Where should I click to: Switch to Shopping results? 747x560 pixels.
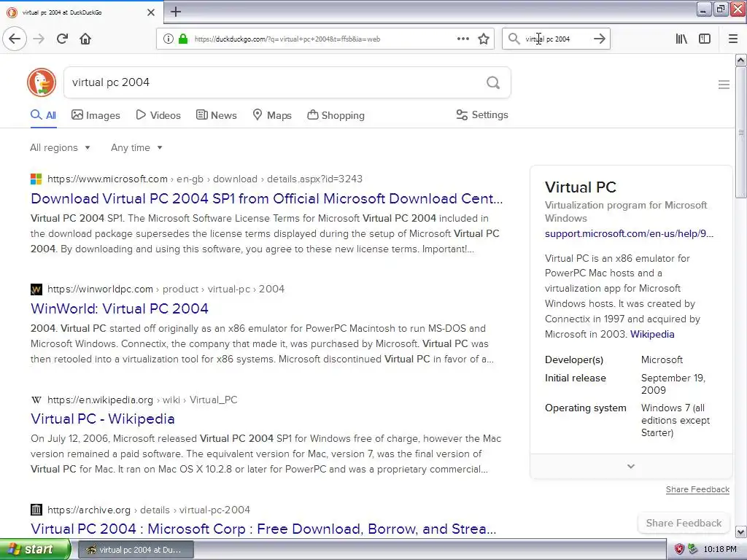pos(336,115)
